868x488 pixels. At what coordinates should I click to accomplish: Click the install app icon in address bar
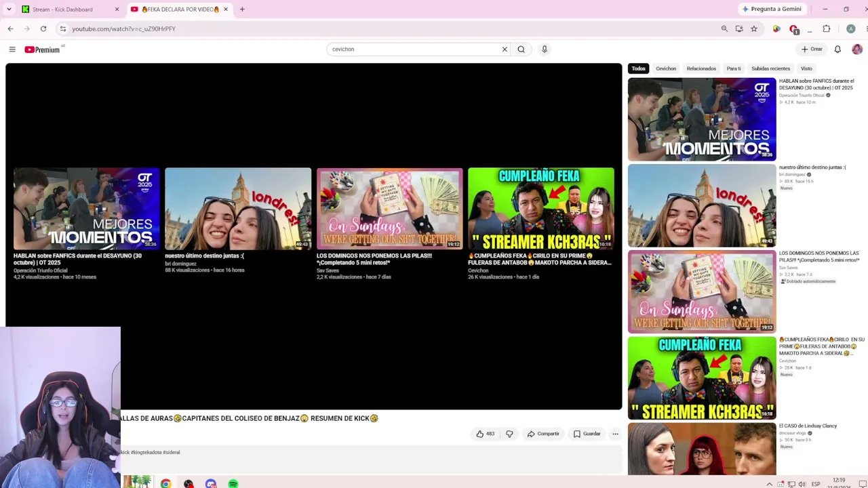pos(739,28)
